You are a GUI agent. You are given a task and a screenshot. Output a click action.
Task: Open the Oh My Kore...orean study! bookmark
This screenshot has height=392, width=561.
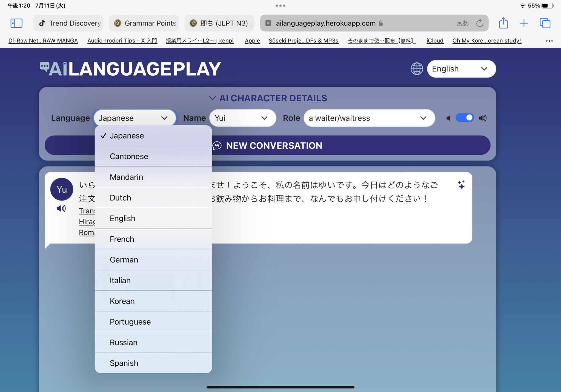(x=486, y=41)
